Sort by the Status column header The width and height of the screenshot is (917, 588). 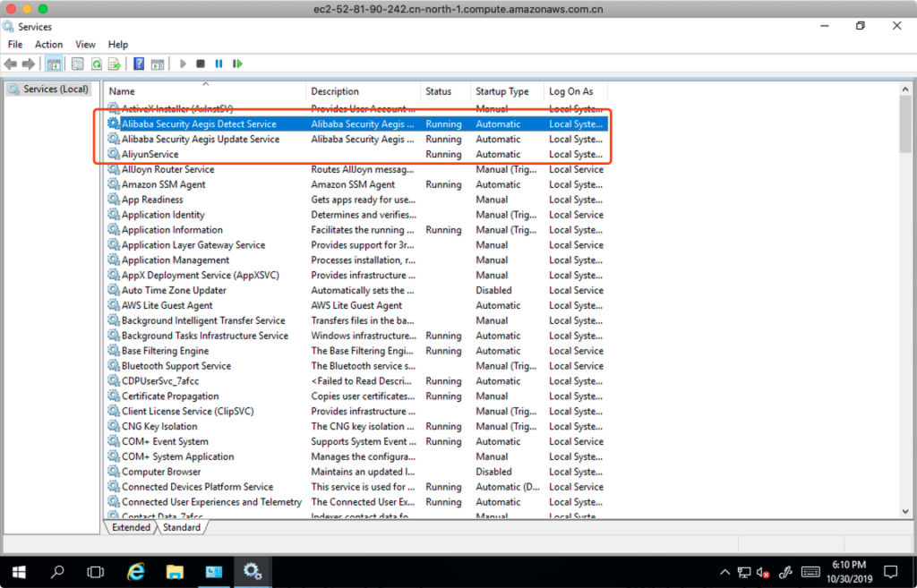pyautogui.click(x=439, y=91)
